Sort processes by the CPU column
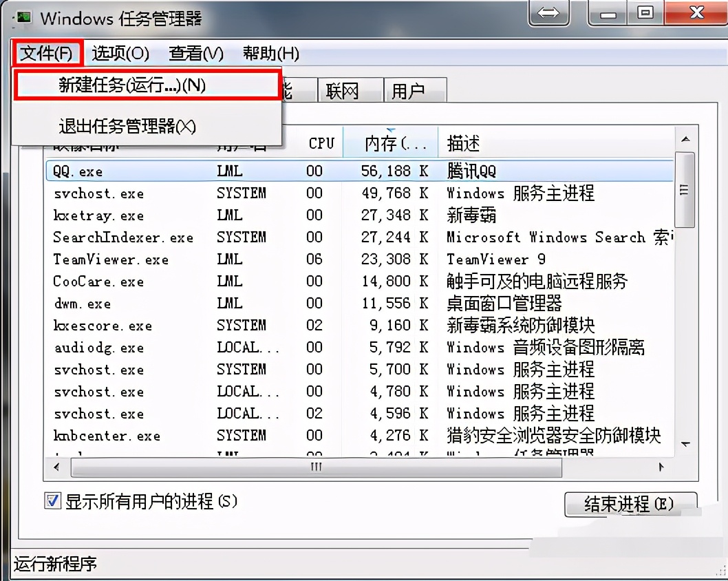The height and width of the screenshot is (581, 728). click(320, 142)
